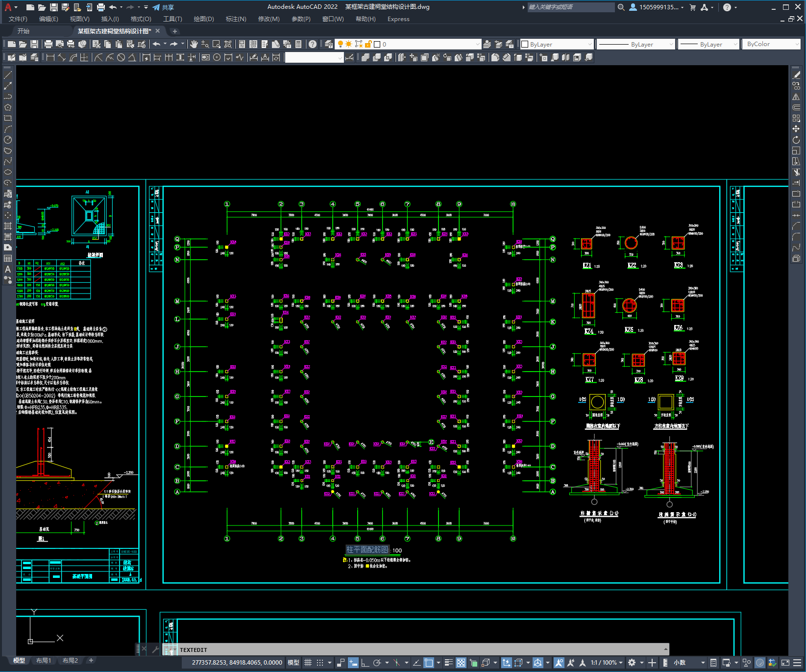Click the layer 0 color swatch

377,44
